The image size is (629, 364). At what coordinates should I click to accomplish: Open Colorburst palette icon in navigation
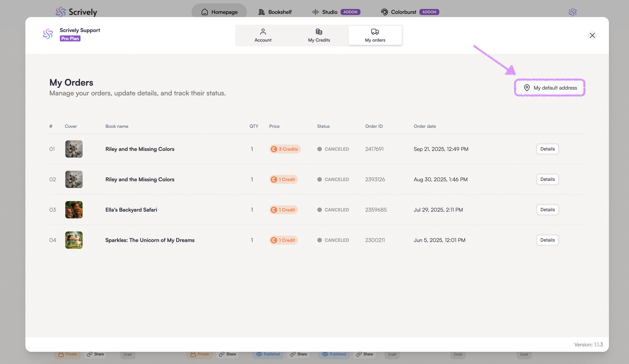384,12
